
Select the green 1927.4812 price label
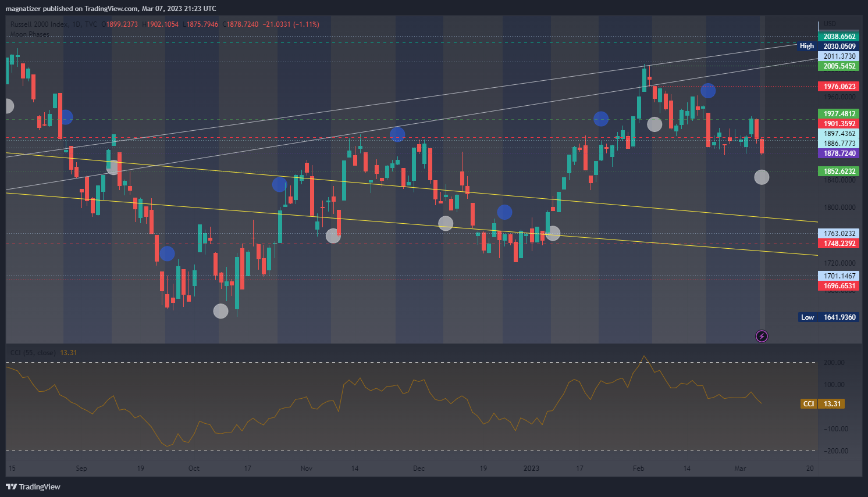(x=838, y=114)
